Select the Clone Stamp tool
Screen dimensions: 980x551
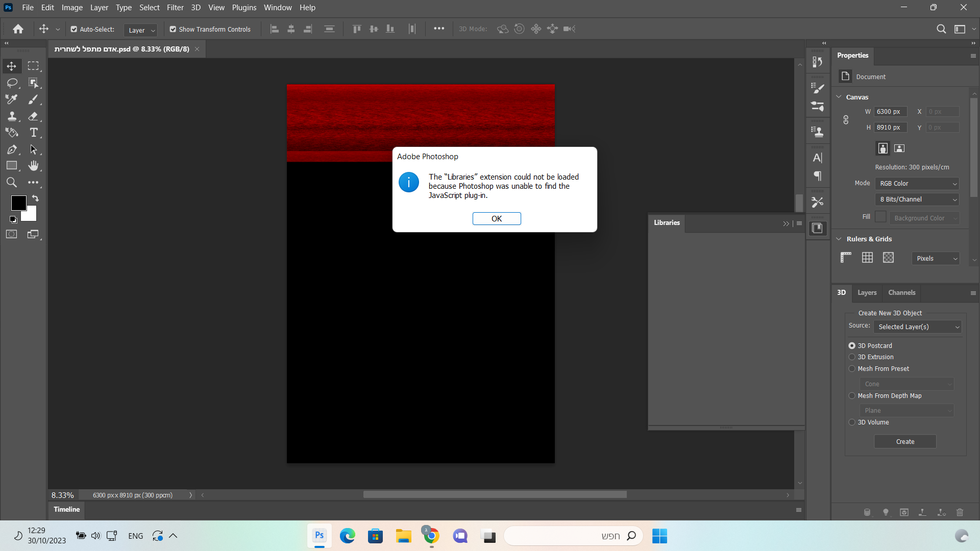click(x=12, y=116)
